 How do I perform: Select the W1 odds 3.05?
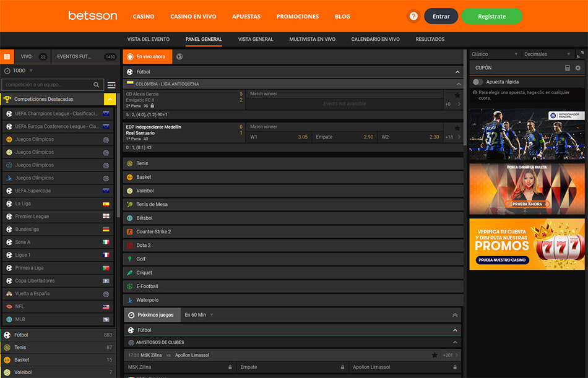(x=279, y=137)
